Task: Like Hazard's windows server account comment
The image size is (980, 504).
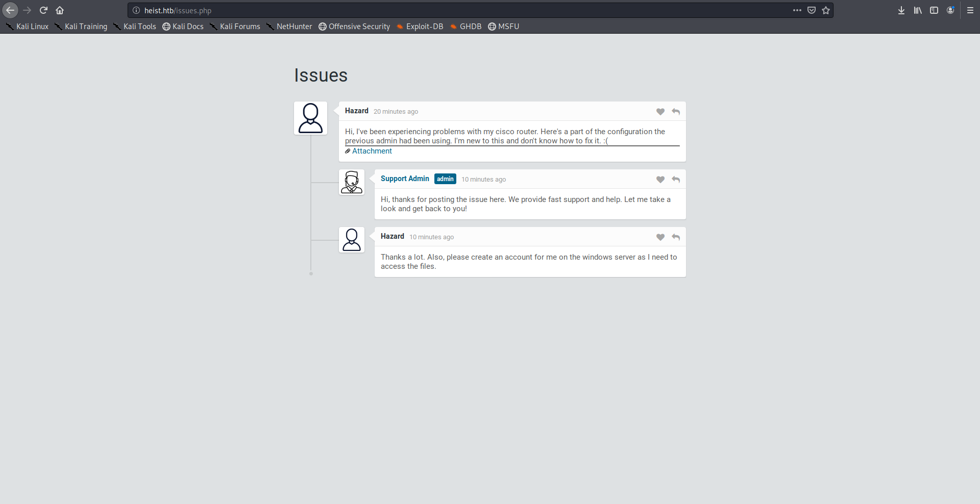Action: pos(660,237)
